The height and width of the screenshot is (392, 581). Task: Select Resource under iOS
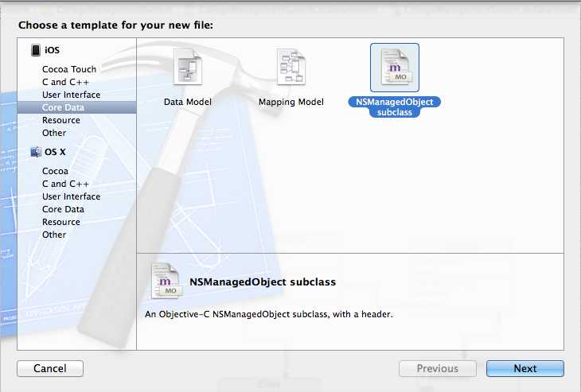click(x=61, y=120)
